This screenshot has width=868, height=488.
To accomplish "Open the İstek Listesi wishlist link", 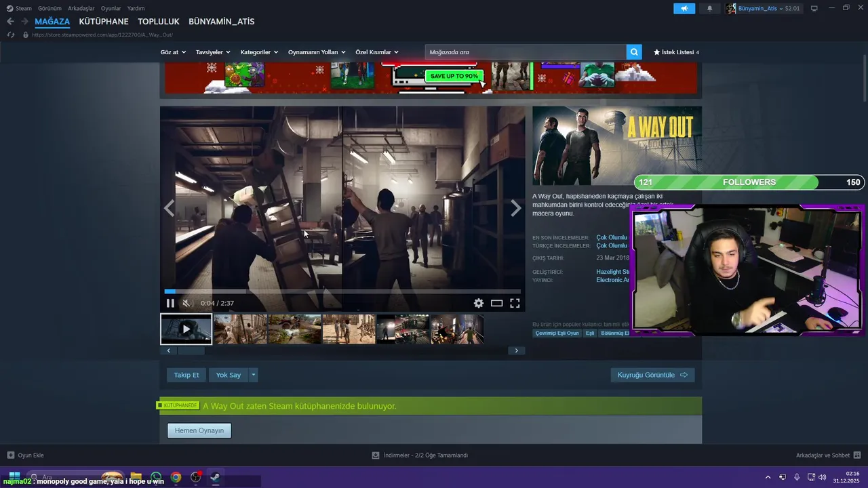I will point(676,52).
